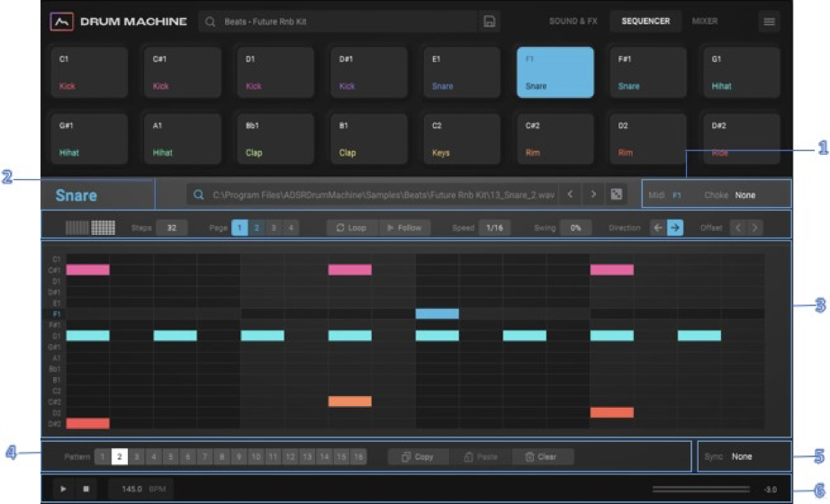830x504 pixels.
Task: Clear the current pattern
Action: tap(543, 456)
